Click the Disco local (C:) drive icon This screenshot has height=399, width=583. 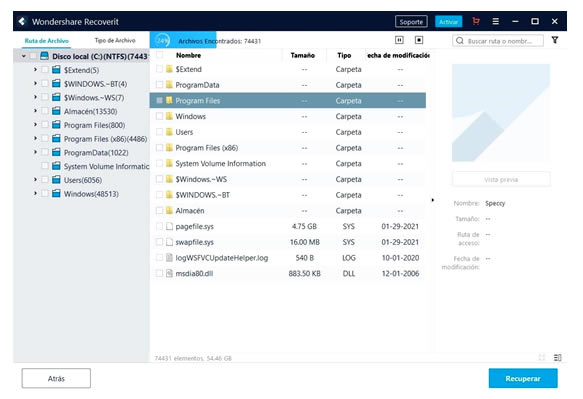pyautogui.click(x=44, y=56)
